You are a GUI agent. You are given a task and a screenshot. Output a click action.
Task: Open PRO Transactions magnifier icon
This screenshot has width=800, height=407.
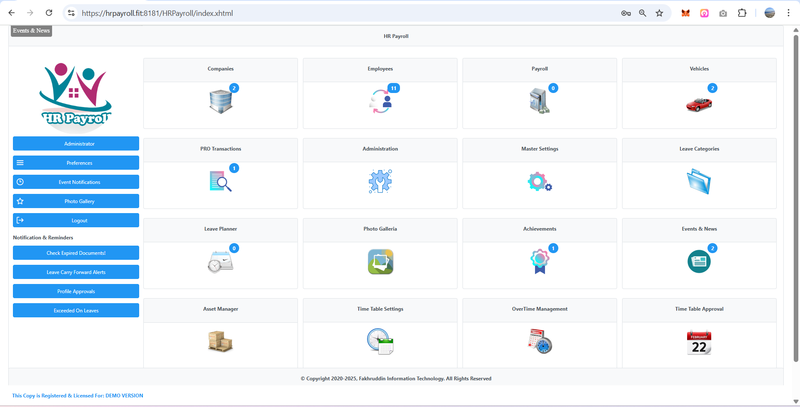[220, 181]
